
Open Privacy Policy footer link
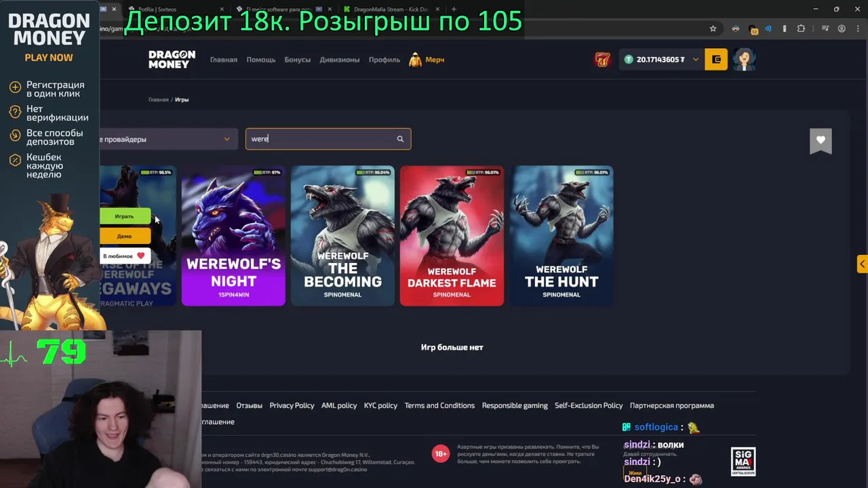[x=292, y=405]
